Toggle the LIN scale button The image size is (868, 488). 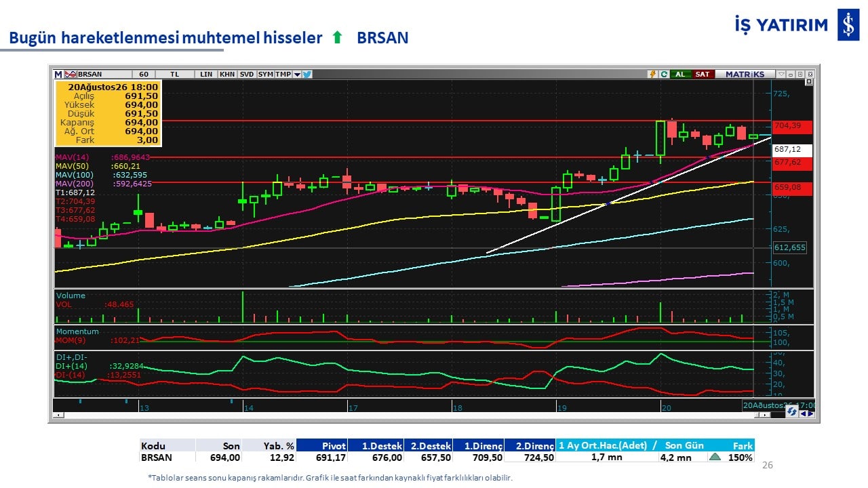point(206,75)
